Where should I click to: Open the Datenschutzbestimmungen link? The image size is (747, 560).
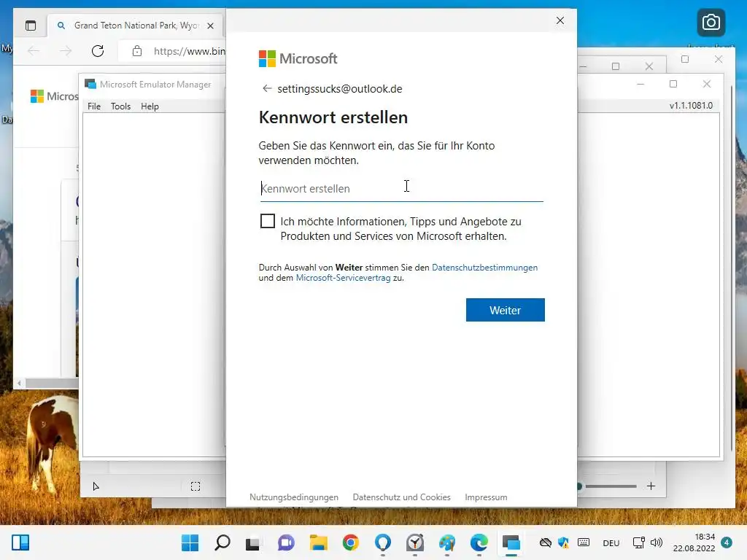point(484,268)
